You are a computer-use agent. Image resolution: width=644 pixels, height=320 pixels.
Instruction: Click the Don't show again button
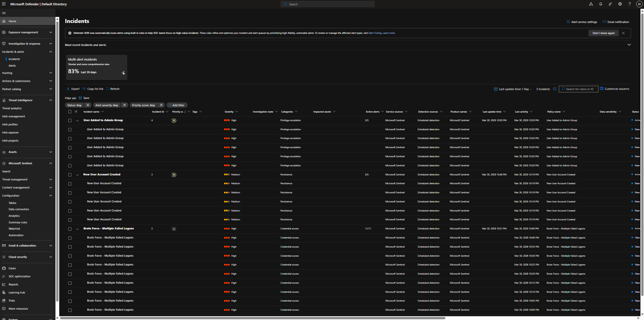(x=603, y=33)
